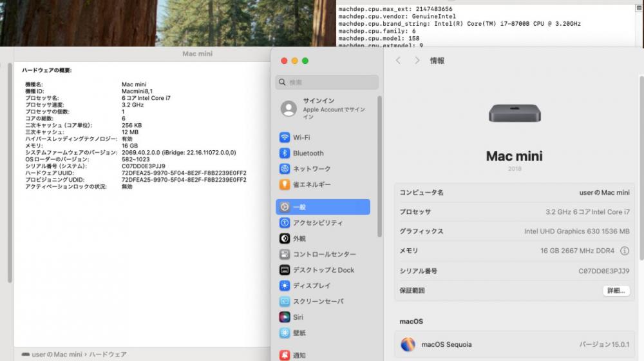The width and height of the screenshot is (644, 361).
Task: Click ハードウェア in the path bar
Action: point(108,354)
